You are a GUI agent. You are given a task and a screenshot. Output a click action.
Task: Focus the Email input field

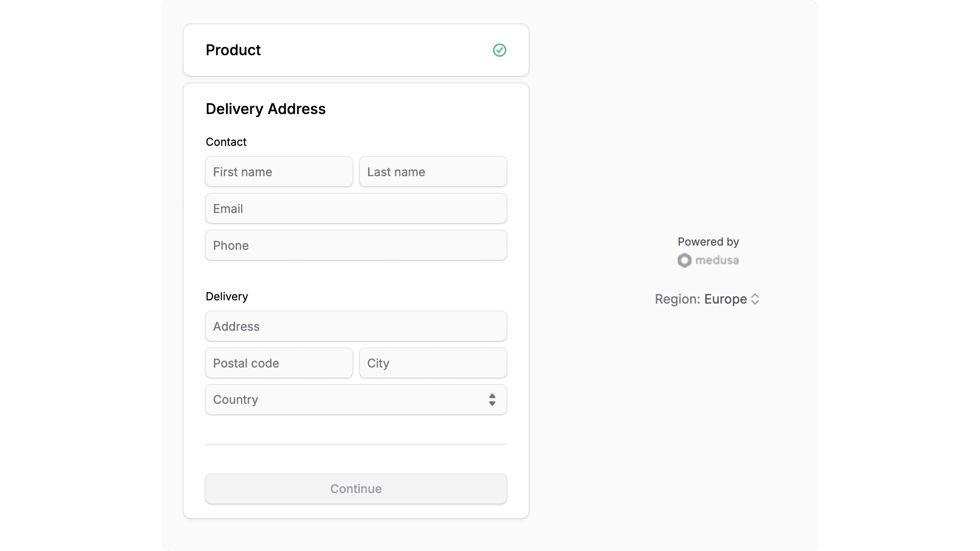[x=356, y=208]
